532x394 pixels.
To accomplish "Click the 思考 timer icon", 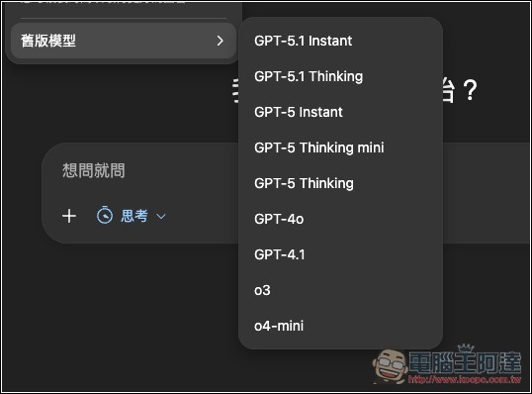I will (105, 216).
